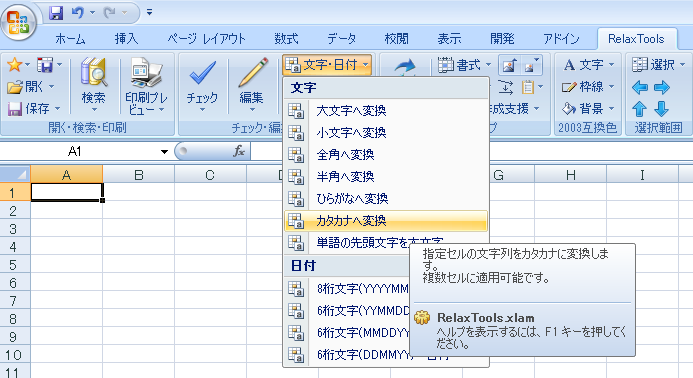Open the 保存 dropdown button
The height and width of the screenshot is (378, 693).
[34, 108]
